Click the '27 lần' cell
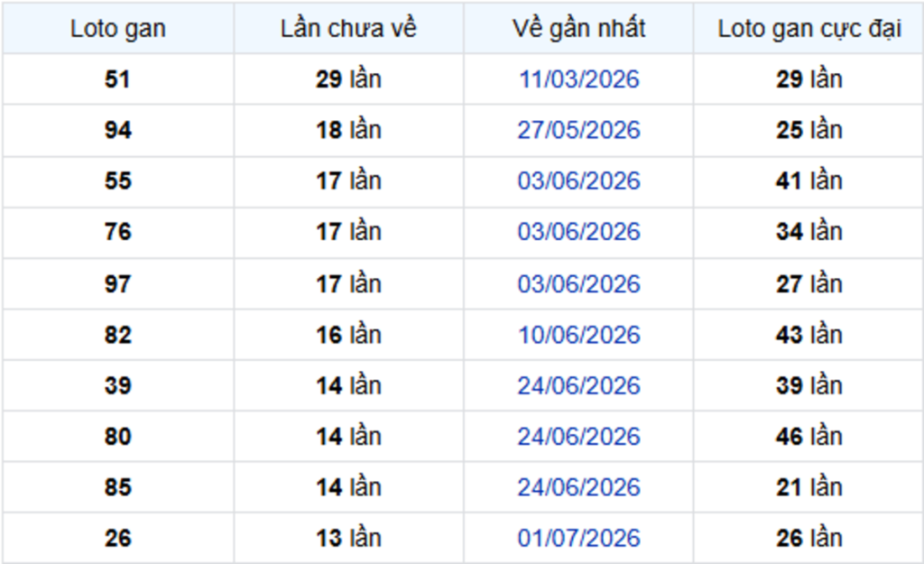This screenshot has width=924, height=564. (x=809, y=284)
